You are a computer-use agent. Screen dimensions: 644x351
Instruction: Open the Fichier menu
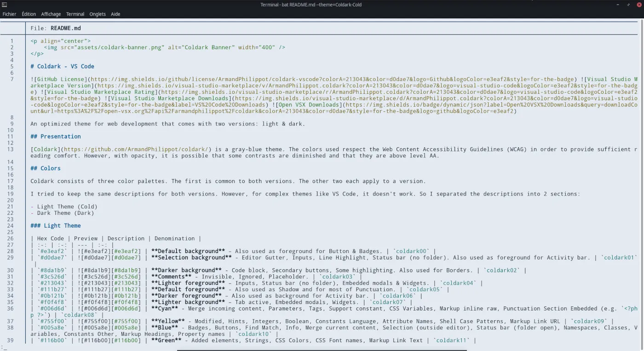pyautogui.click(x=9, y=14)
